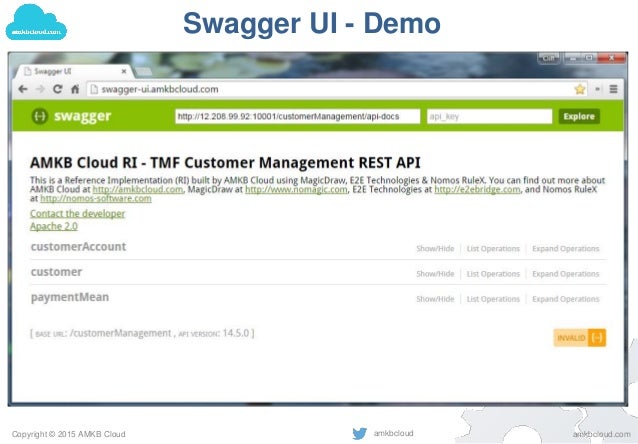Open the http://amkbcloud.com link
This screenshot has height=444, width=638.
pyautogui.click(x=138, y=189)
